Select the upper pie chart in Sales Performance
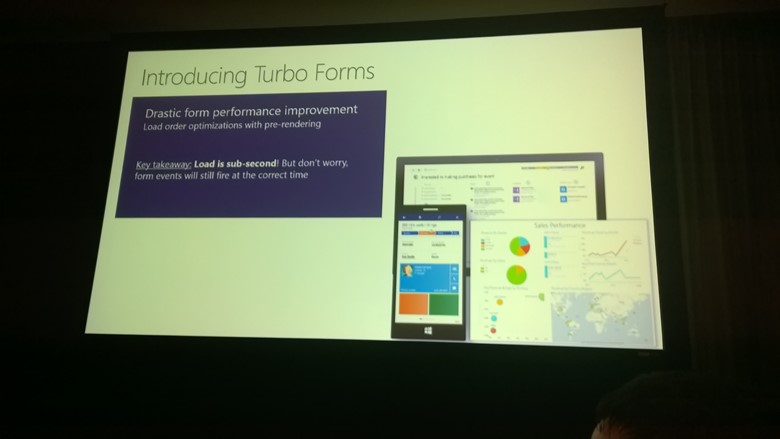780x439 pixels. click(x=519, y=244)
